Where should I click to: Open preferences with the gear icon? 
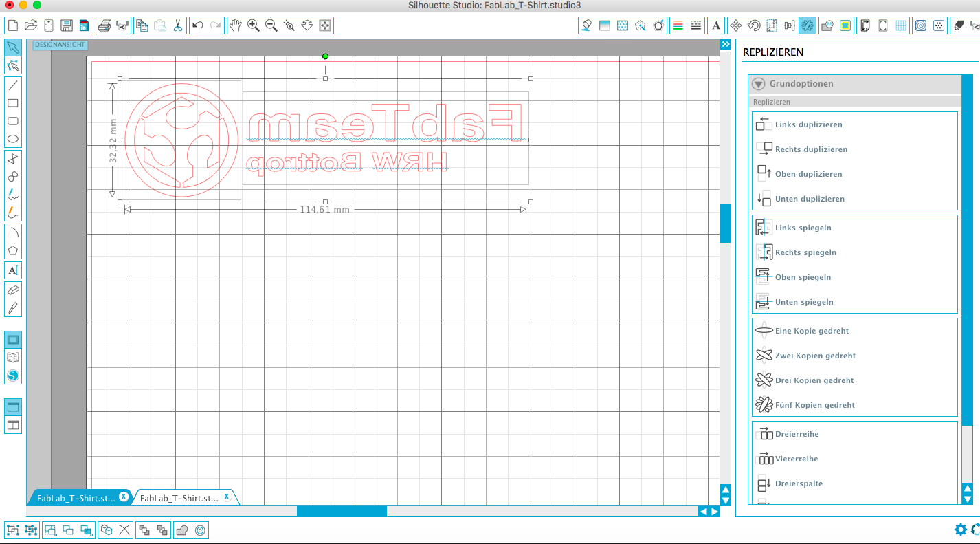tap(961, 530)
